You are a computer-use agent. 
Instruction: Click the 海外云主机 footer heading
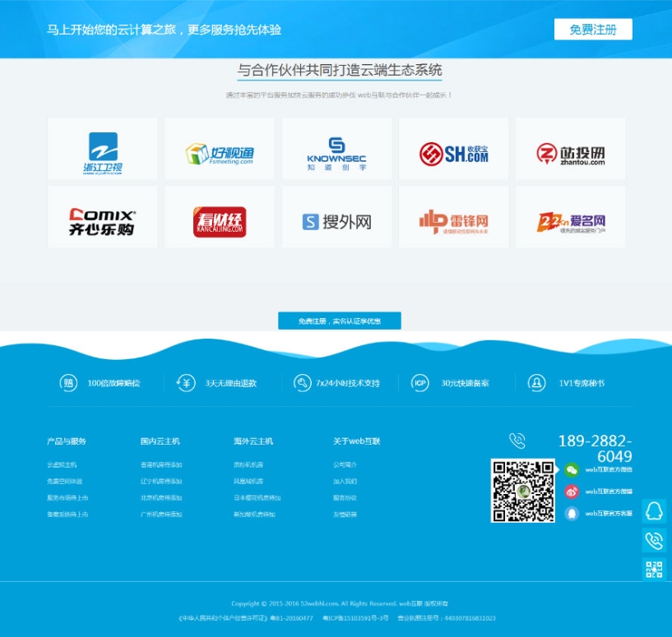pos(253,441)
